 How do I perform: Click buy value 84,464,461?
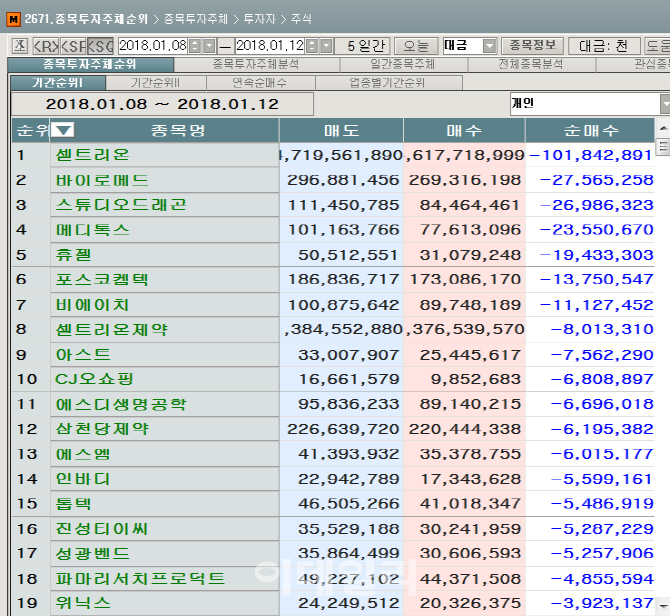pos(470,205)
